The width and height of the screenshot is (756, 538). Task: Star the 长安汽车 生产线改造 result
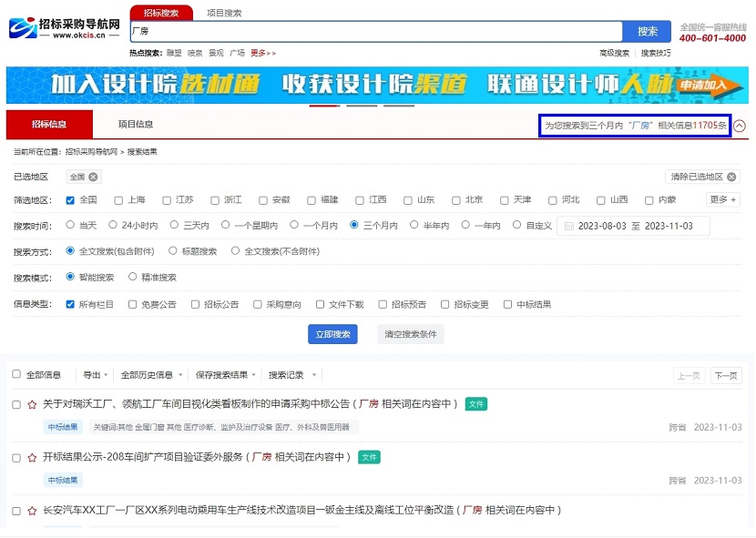pos(32,511)
